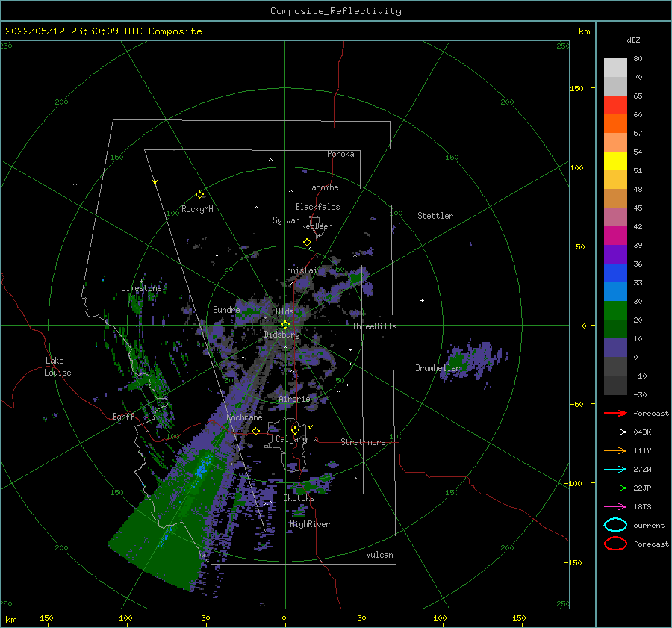Click the storm cell east of Drumheller

tap(474, 361)
